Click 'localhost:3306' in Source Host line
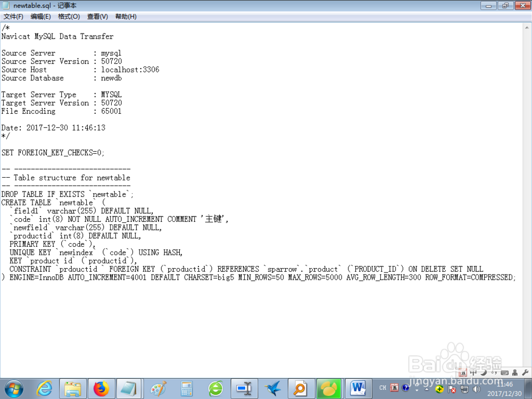The height and width of the screenshot is (399, 532). [130, 70]
